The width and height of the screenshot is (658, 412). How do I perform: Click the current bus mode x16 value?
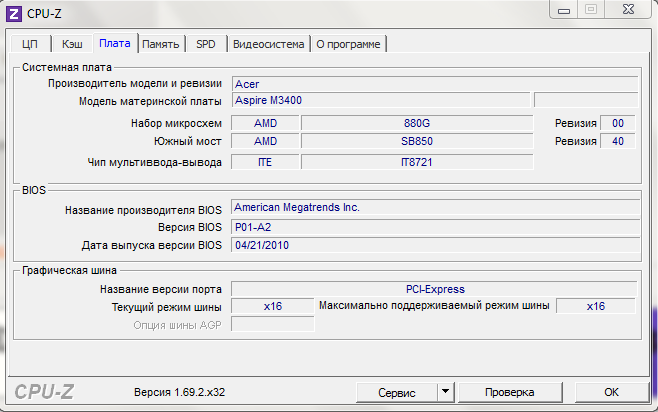[273, 306]
